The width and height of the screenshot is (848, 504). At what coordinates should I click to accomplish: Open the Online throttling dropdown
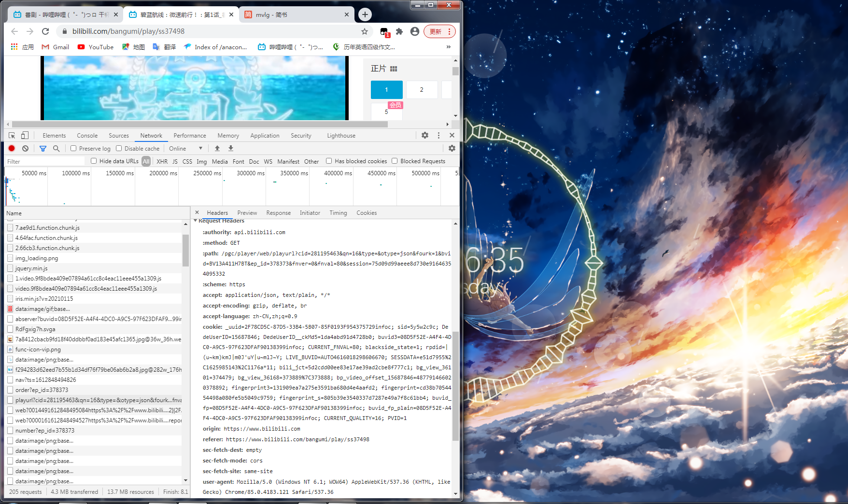[x=186, y=149]
